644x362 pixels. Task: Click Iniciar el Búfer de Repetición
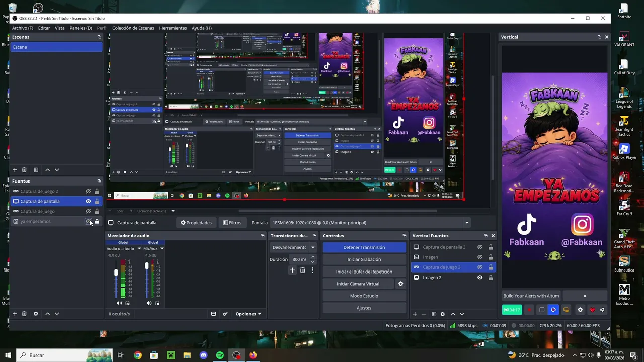[x=364, y=271]
